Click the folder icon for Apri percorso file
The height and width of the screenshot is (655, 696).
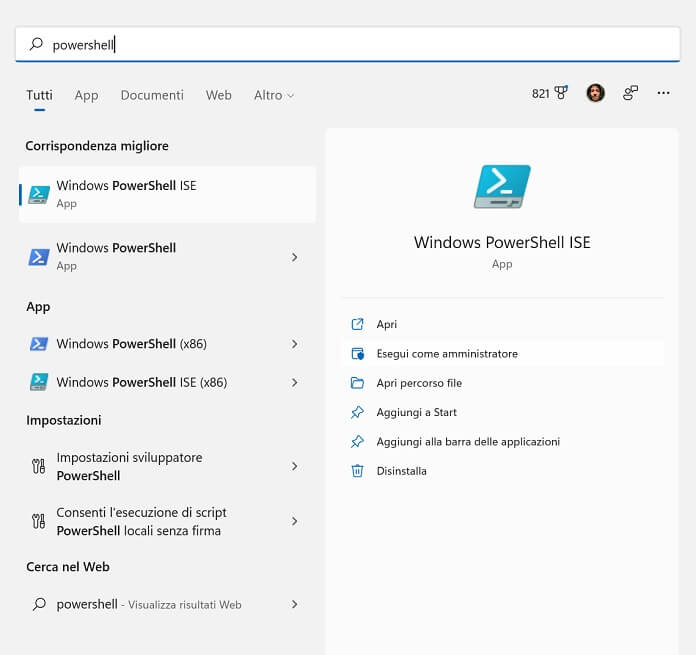click(357, 383)
